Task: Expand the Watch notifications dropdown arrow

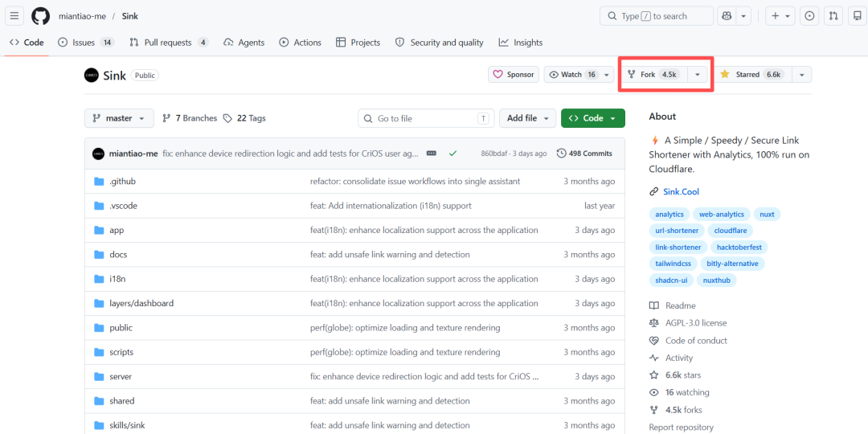Action: [x=608, y=74]
